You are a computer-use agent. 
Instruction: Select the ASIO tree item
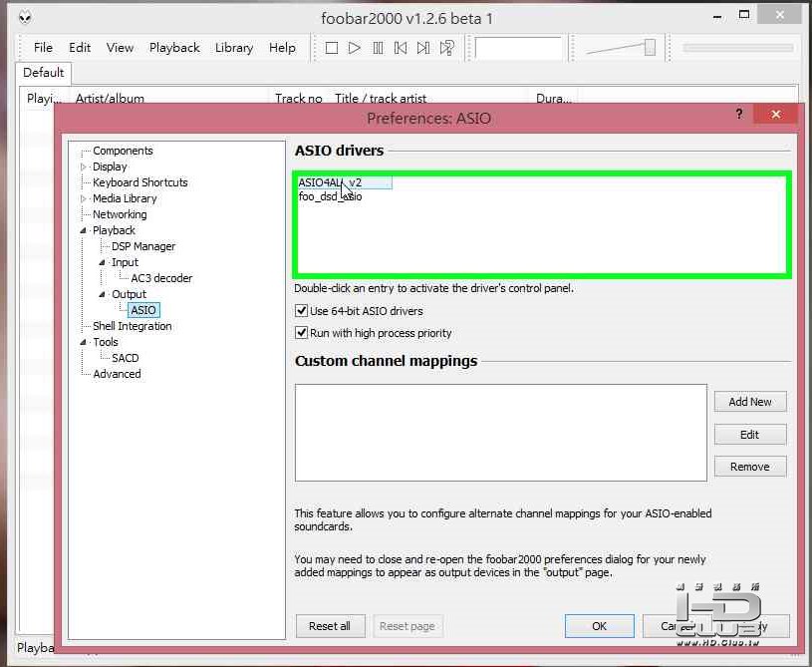[x=143, y=310]
